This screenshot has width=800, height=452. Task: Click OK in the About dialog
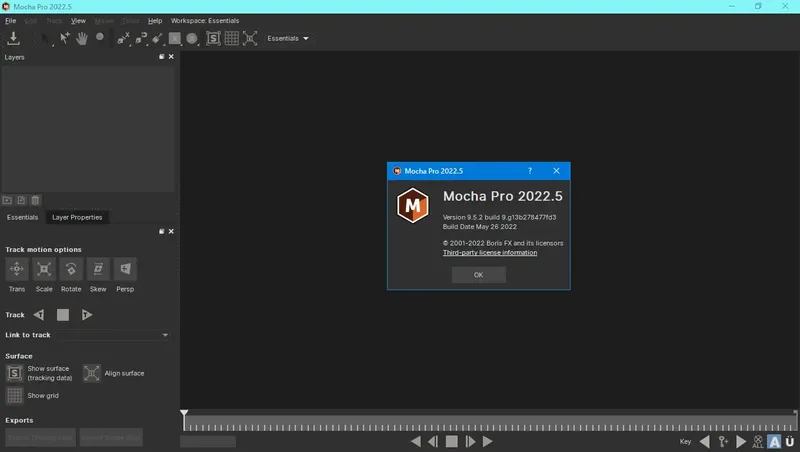(x=479, y=275)
